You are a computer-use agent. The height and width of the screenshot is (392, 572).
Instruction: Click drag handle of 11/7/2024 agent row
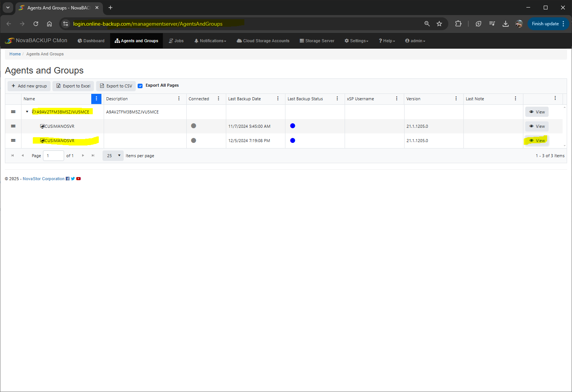point(13,126)
